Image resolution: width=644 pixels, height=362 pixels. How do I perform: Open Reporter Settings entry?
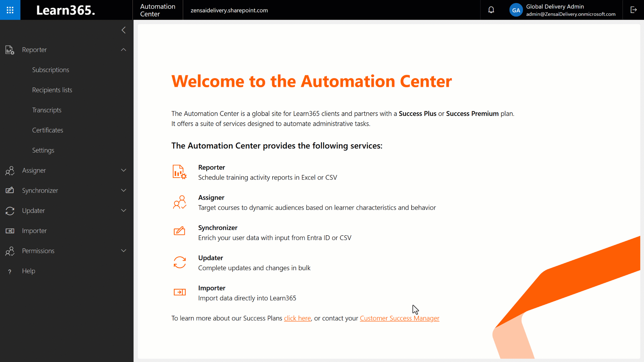[x=43, y=150]
